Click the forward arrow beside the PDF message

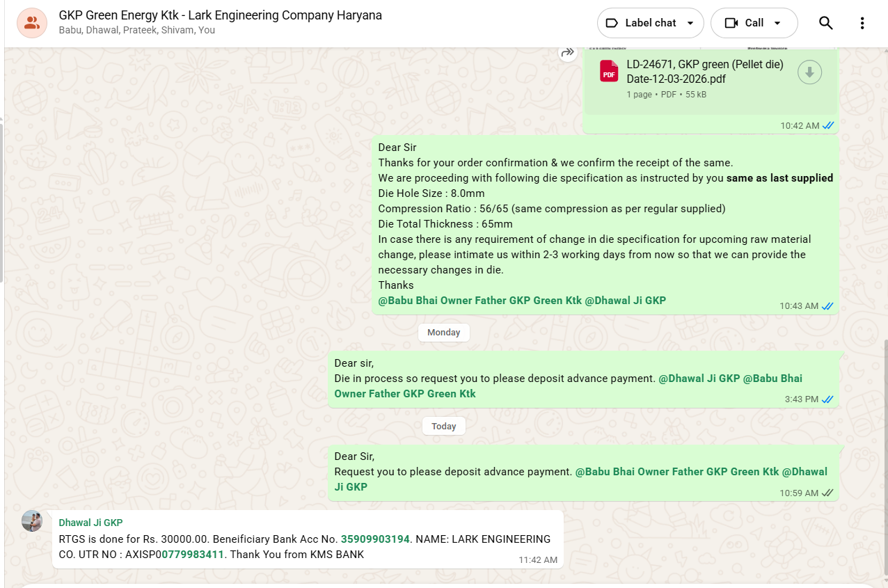click(x=568, y=52)
